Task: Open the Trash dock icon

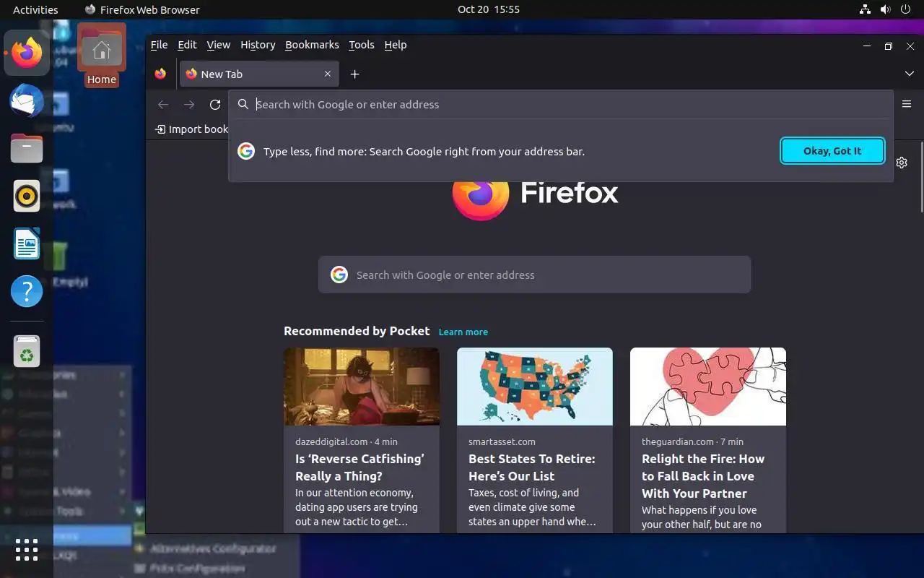Action: 27,352
